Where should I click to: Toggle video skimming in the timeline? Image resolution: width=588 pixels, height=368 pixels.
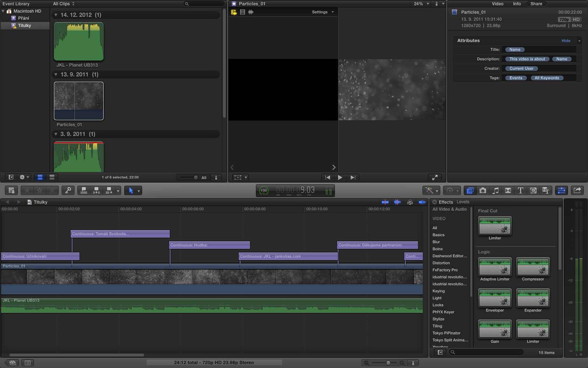385,202
